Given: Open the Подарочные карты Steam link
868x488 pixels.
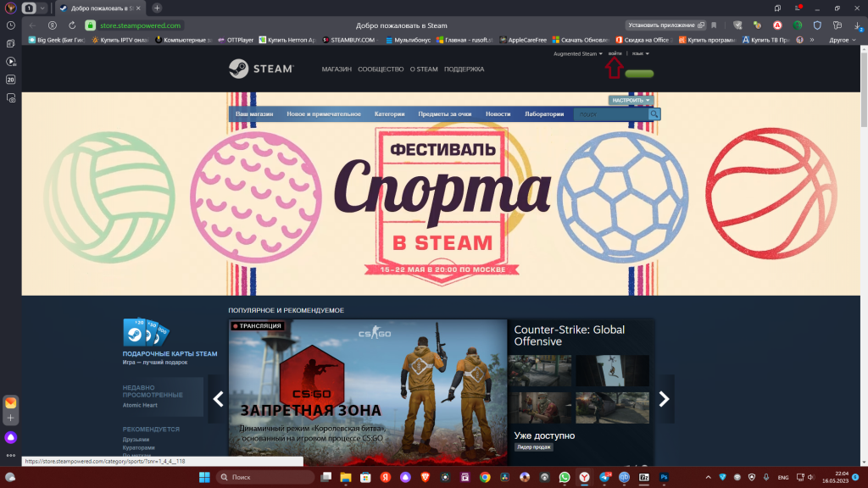Looking at the screenshot, I should point(170,353).
